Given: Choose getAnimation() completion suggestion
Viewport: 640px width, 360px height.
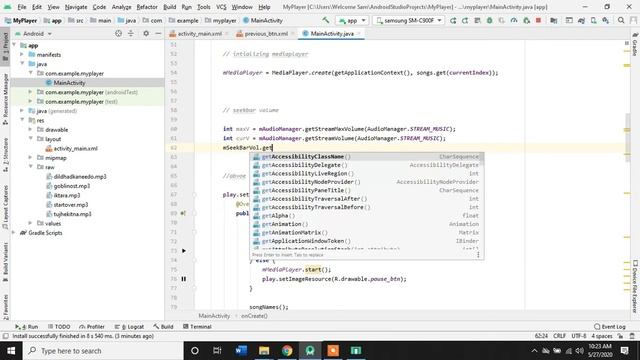Looking at the screenshot, I should [366, 224].
